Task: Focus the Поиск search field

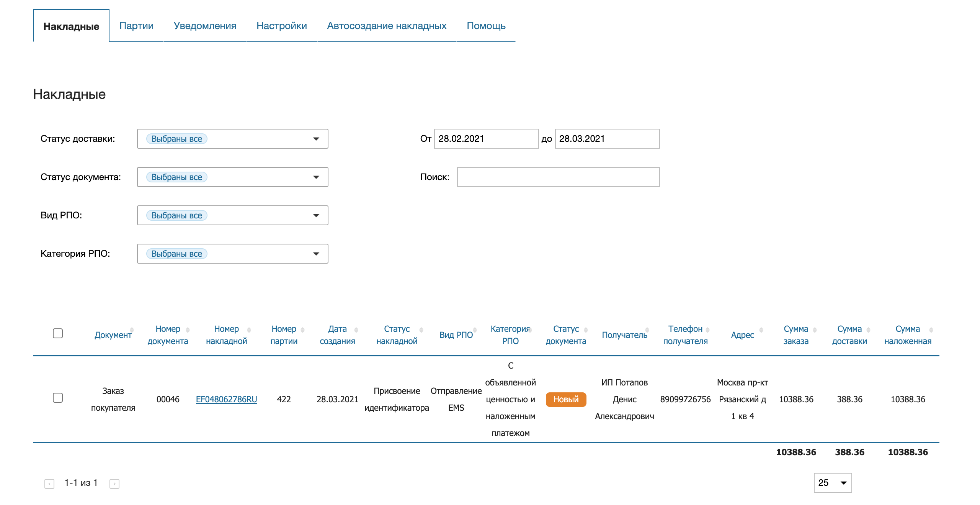Action: tap(558, 177)
